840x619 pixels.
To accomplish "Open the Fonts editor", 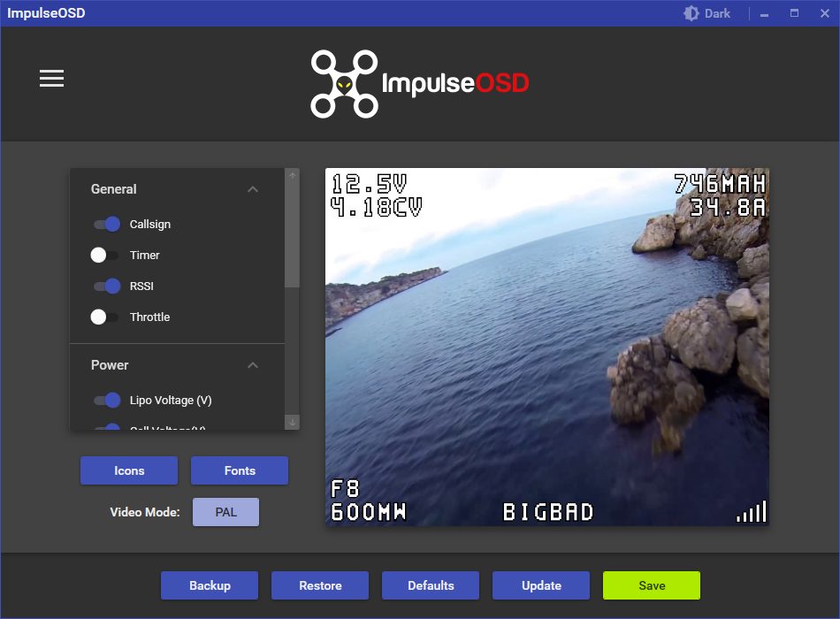I will point(240,470).
